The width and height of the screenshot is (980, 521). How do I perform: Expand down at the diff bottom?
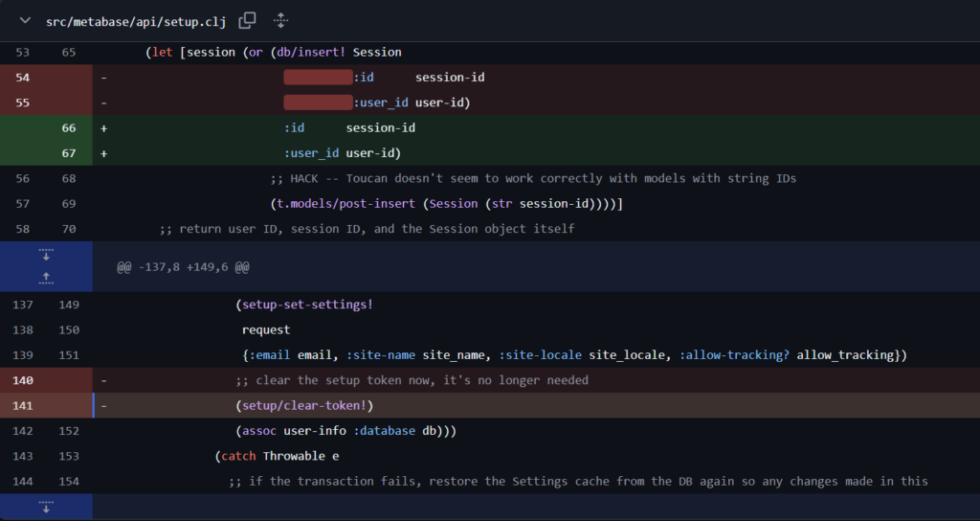pyautogui.click(x=46, y=506)
